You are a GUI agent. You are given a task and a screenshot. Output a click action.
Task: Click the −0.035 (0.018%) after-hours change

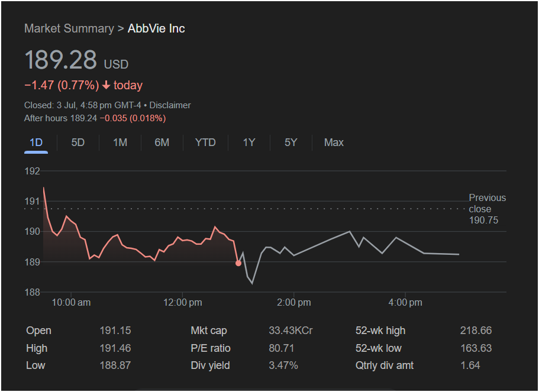(133, 118)
